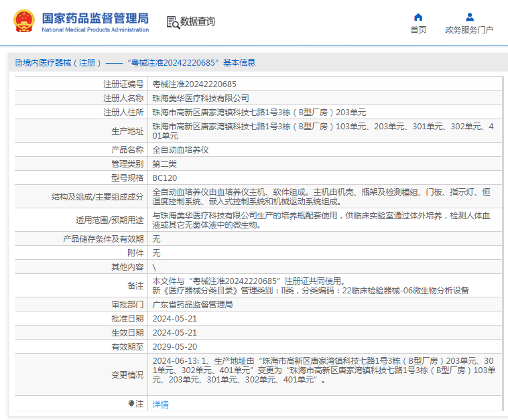Image resolution: width=508 pixels, height=420 pixels.
Task: Click the bulb icon beside 注
Action: [131, 404]
